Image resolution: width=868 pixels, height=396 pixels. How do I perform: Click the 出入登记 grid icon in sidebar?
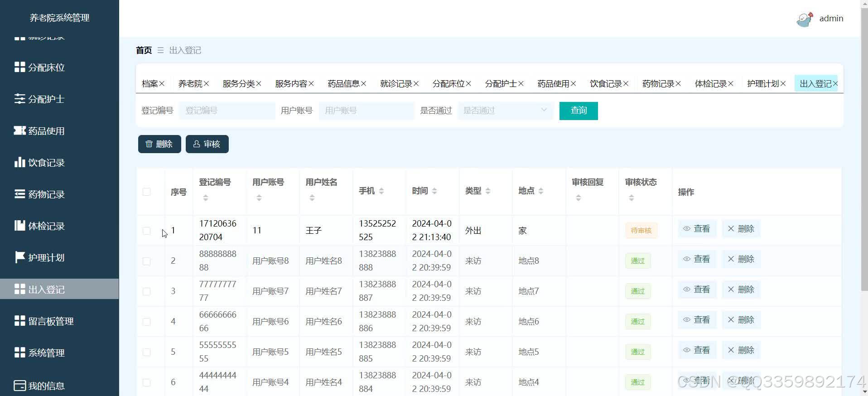[x=19, y=289]
